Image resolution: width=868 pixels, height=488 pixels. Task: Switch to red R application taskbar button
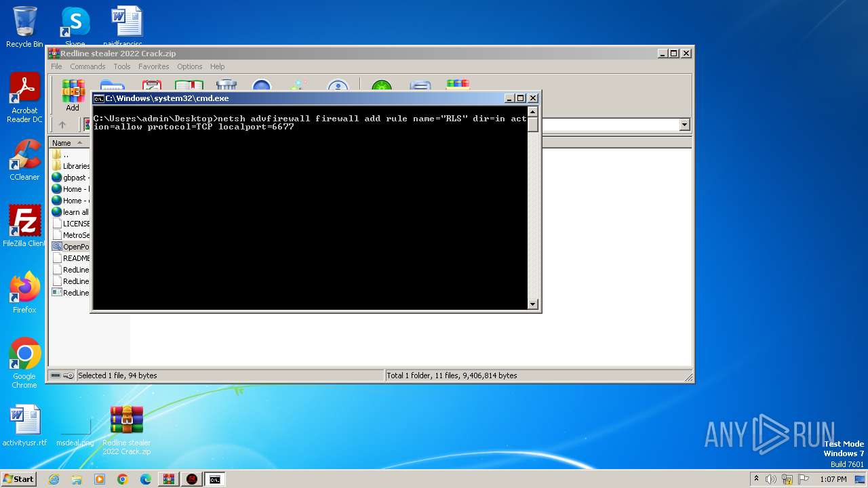point(192,479)
